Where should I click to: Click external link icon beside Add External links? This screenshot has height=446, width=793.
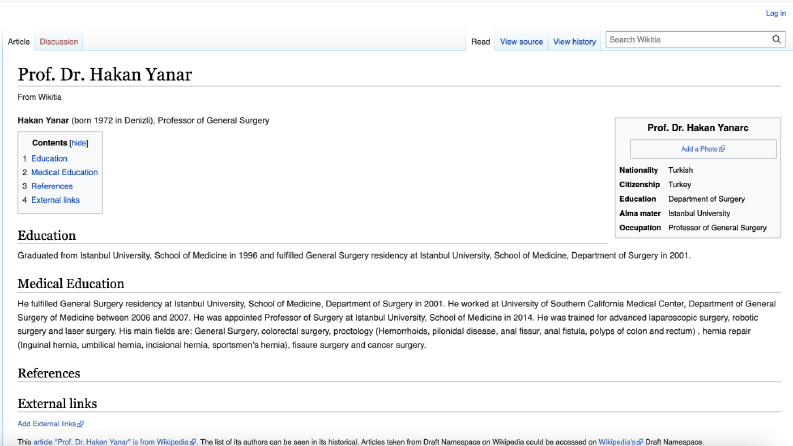pyautogui.click(x=80, y=424)
